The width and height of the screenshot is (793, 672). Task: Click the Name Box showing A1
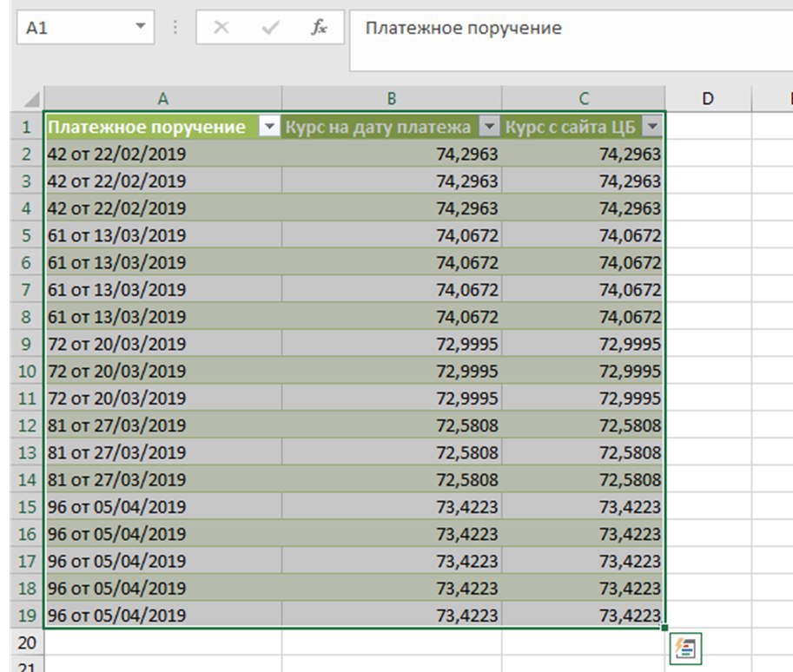(x=85, y=27)
